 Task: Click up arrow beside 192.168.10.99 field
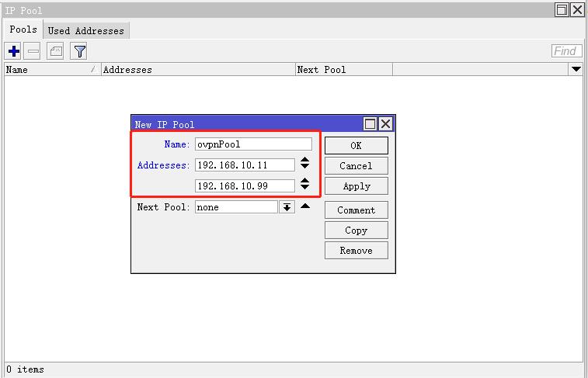point(305,181)
